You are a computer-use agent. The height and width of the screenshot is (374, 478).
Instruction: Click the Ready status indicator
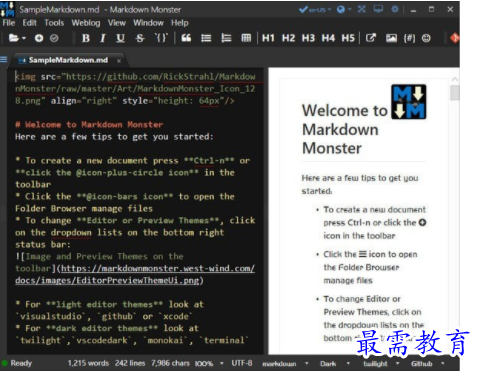[17, 363]
